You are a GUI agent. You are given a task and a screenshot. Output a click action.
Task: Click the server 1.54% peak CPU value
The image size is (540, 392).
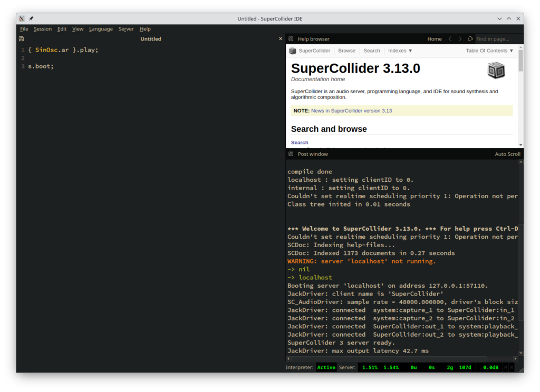point(391,368)
